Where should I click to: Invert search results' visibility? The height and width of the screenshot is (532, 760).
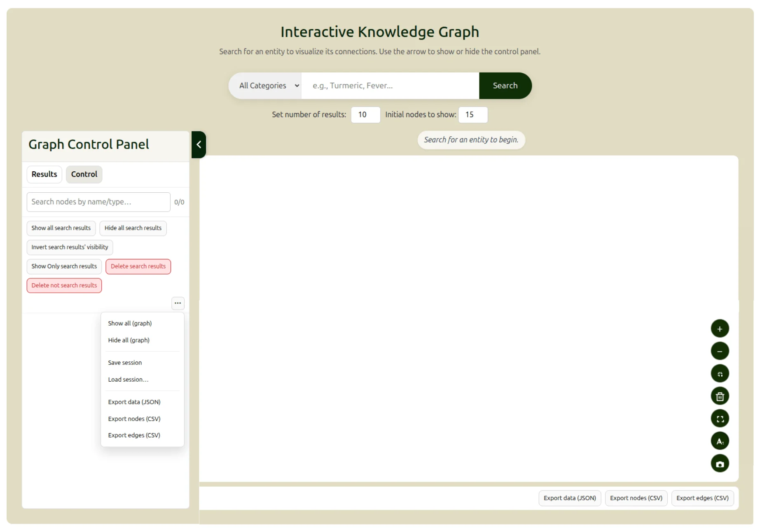tap(70, 247)
